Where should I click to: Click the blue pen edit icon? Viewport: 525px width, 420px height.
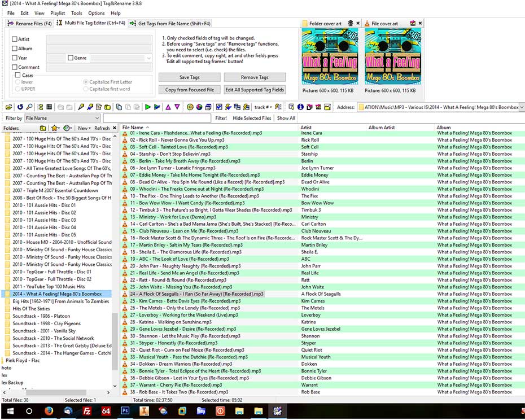(90, 107)
